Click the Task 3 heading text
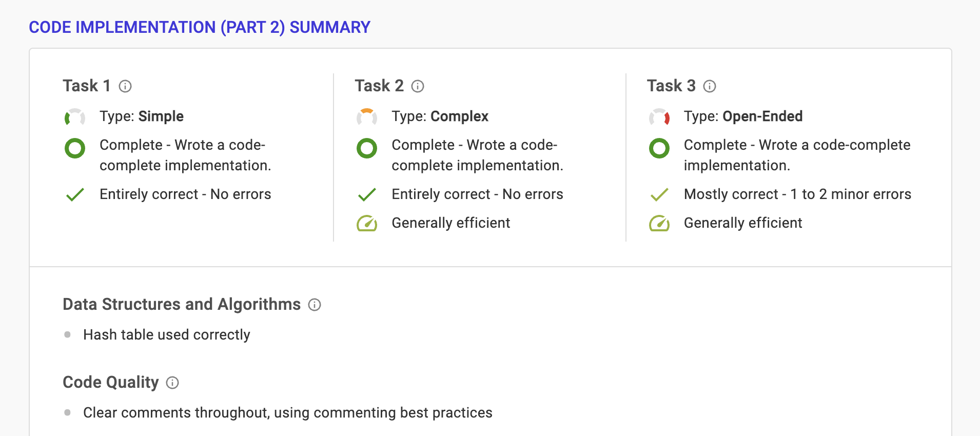980x436 pixels. (x=671, y=86)
